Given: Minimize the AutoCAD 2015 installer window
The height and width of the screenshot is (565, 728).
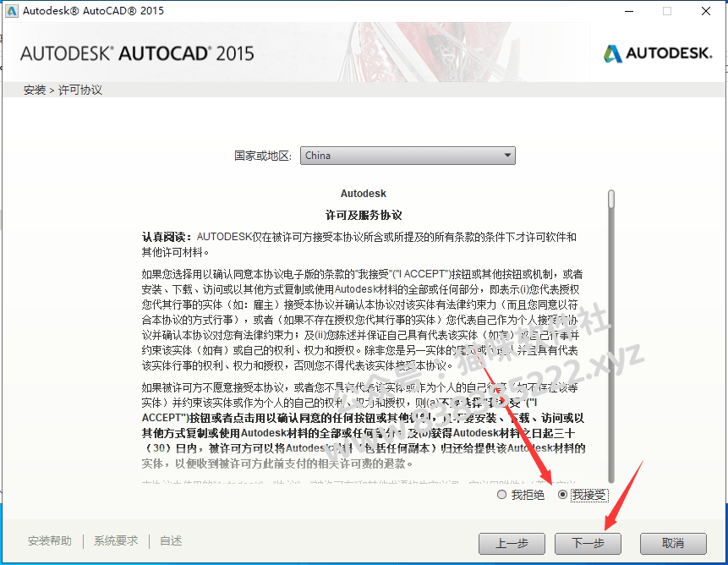Looking at the screenshot, I should point(629,11).
